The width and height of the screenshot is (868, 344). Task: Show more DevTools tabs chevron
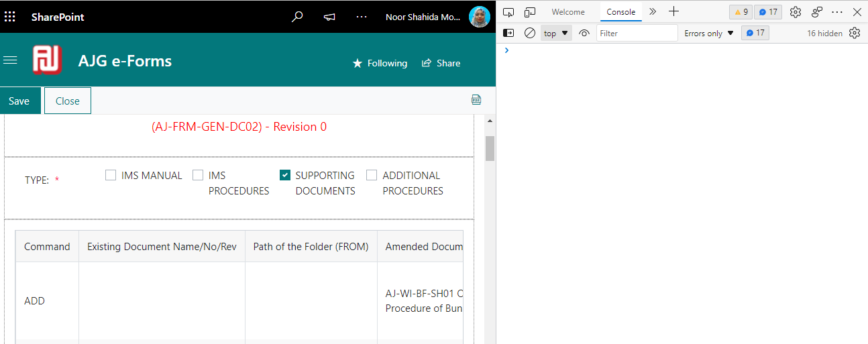pos(653,12)
